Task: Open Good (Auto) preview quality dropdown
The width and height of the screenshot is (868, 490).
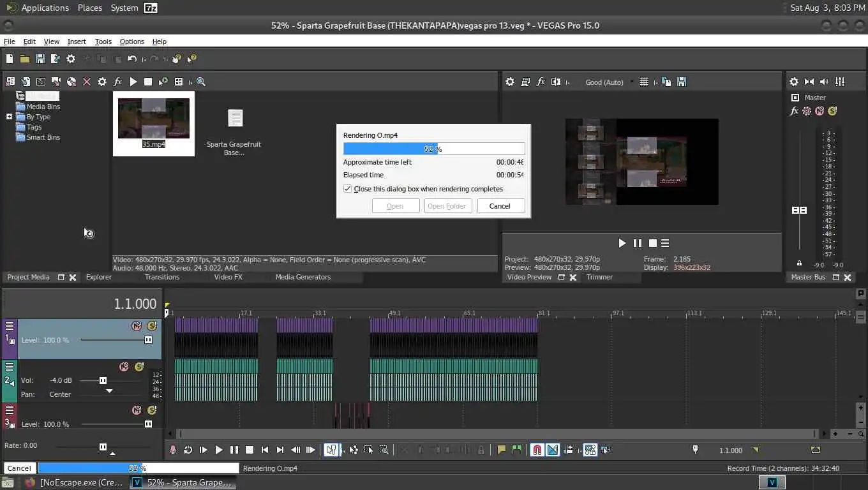Action: (x=610, y=82)
